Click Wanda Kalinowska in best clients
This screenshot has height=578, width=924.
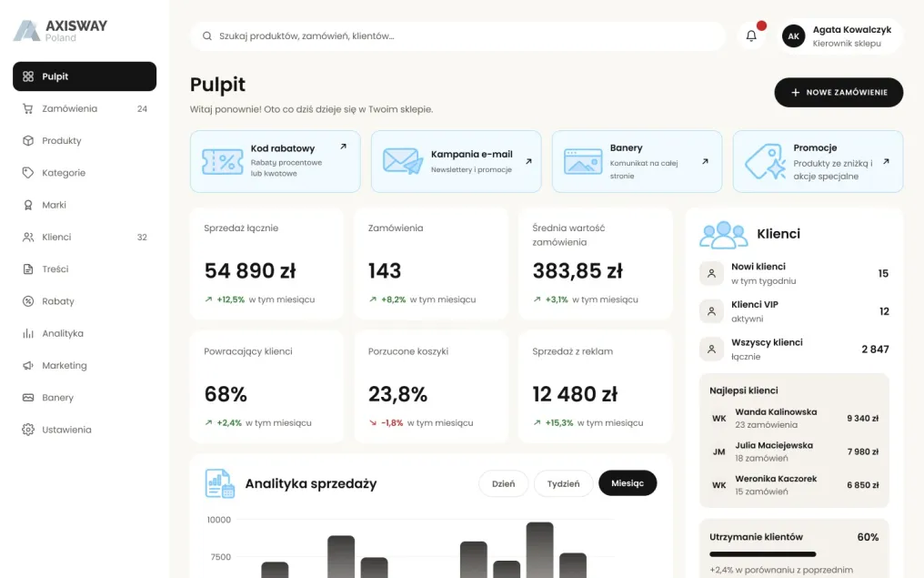click(794, 418)
